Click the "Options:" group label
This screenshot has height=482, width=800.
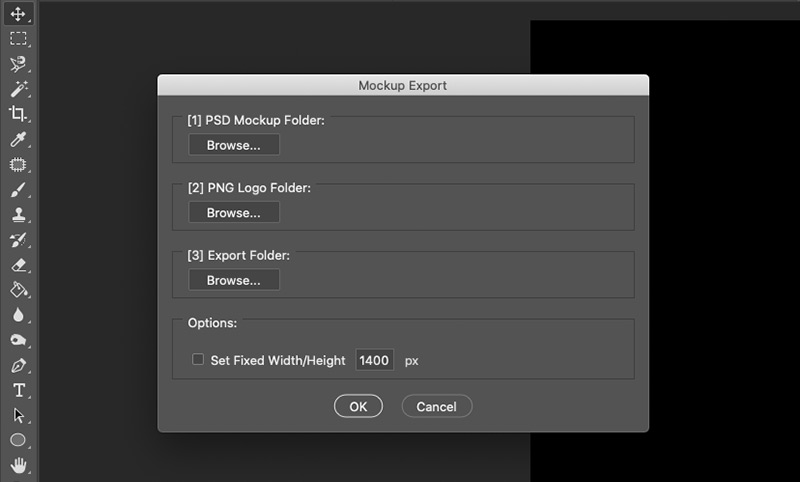pos(212,323)
